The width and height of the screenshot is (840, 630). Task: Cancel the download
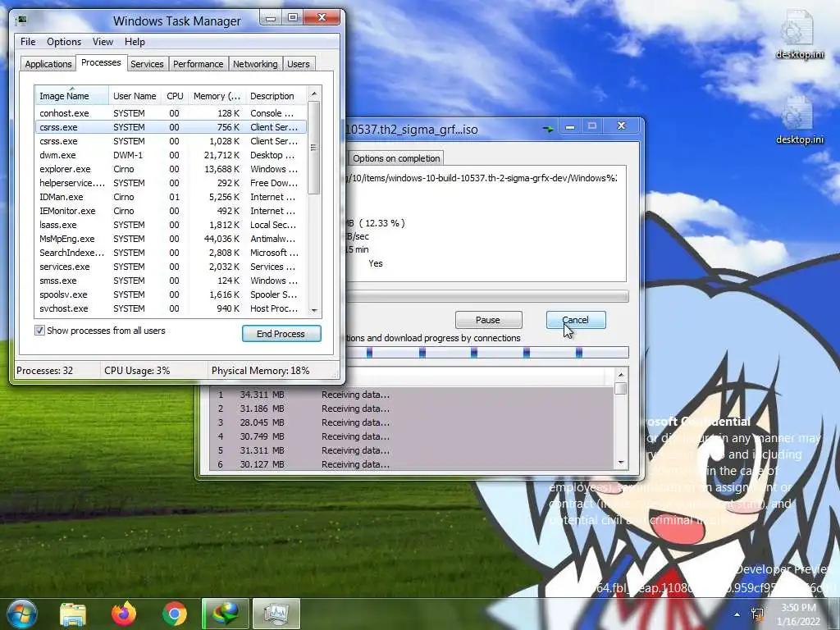pos(576,320)
